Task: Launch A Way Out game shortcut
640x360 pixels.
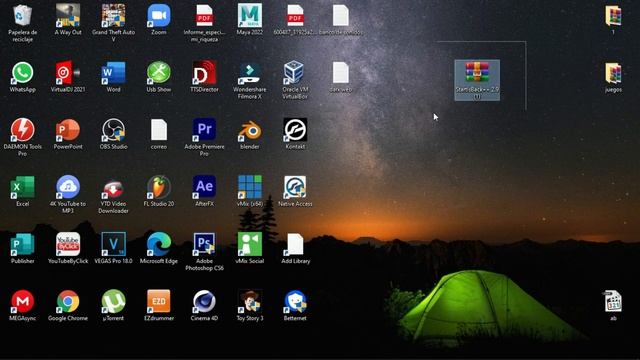Action: pyautogui.click(x=68, y=16)
